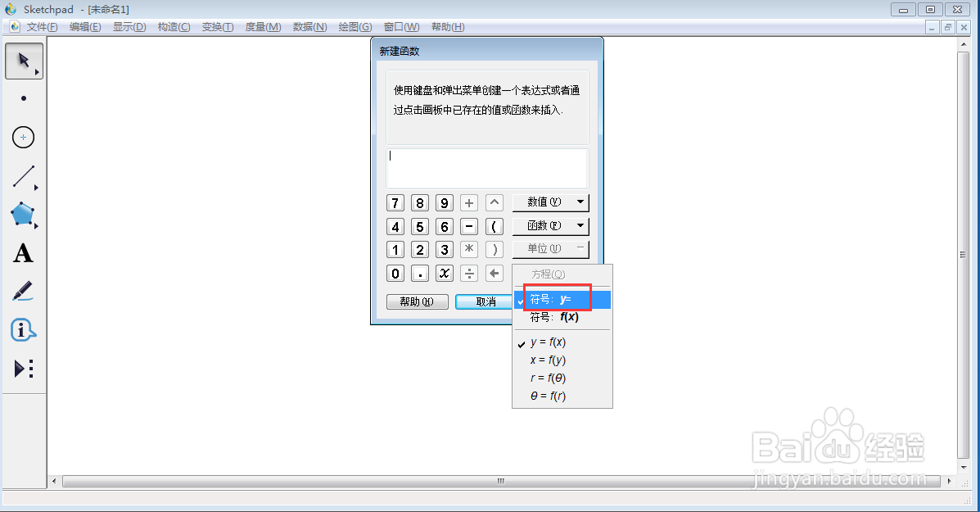Click the minus operator key

point(469,226)
